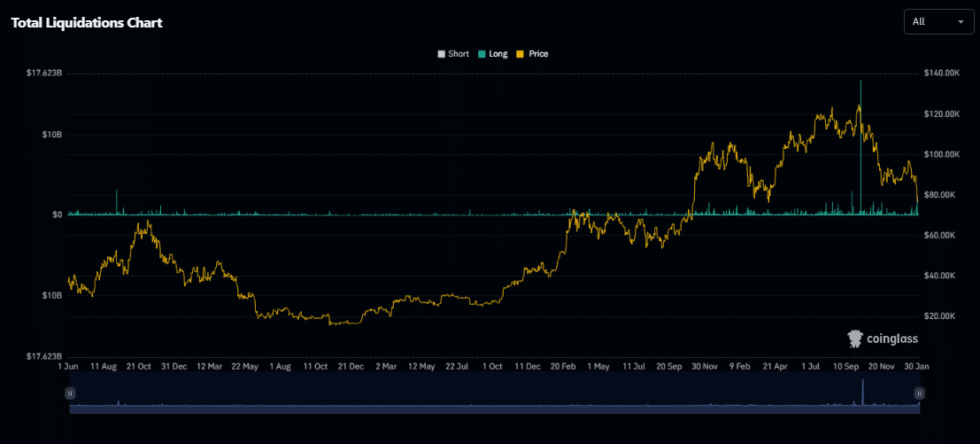Click the 30 Nov date label

pyautogui.click(x=705, y=367)
